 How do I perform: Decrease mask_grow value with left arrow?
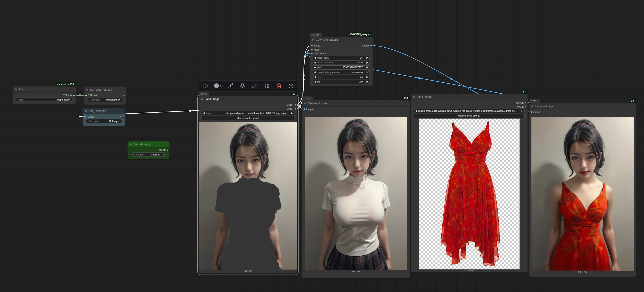point(315,58)
